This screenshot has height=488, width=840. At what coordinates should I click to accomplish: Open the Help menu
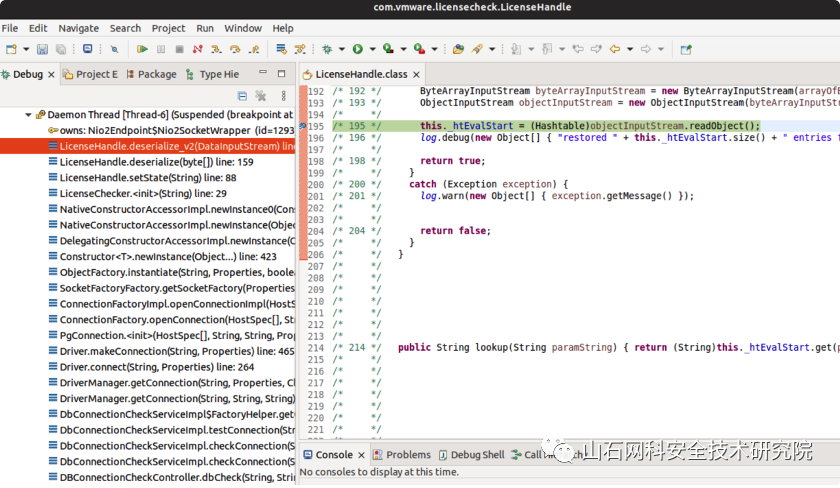tap(283, 28)
